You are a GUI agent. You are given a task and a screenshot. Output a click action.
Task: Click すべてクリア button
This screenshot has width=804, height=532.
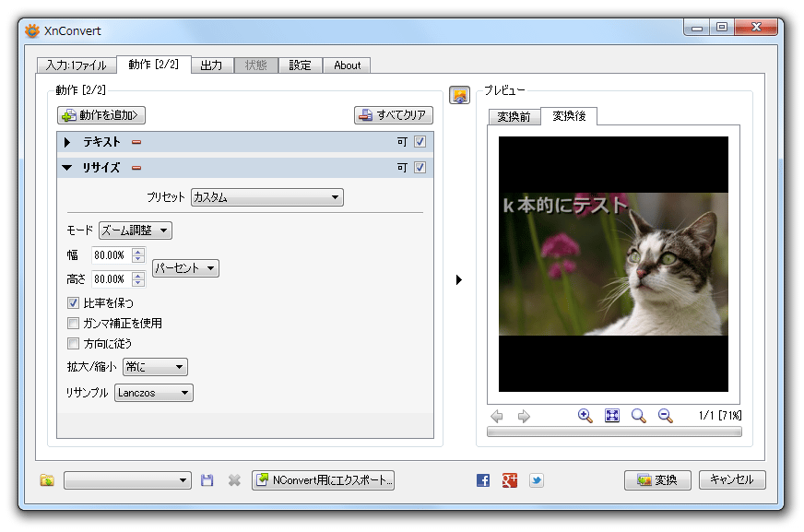(x=394, y=115)
